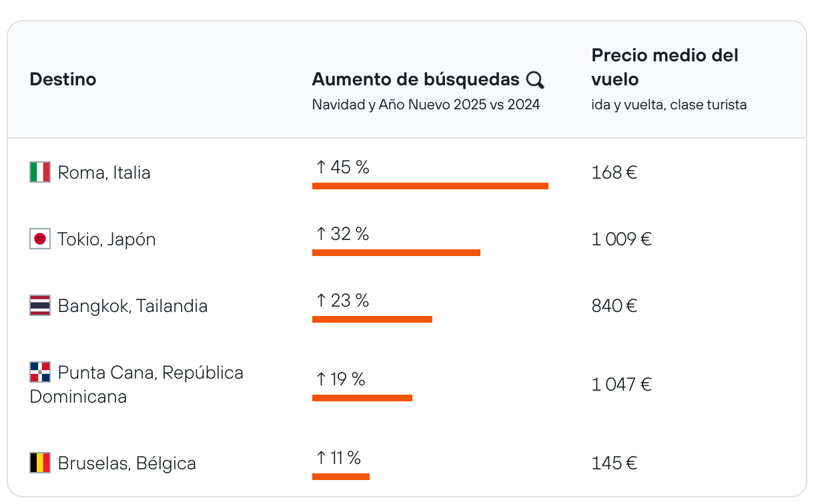Screen dimensions: 814x504
Task: Click the orange bar for Roma
Action: (430, 186)
